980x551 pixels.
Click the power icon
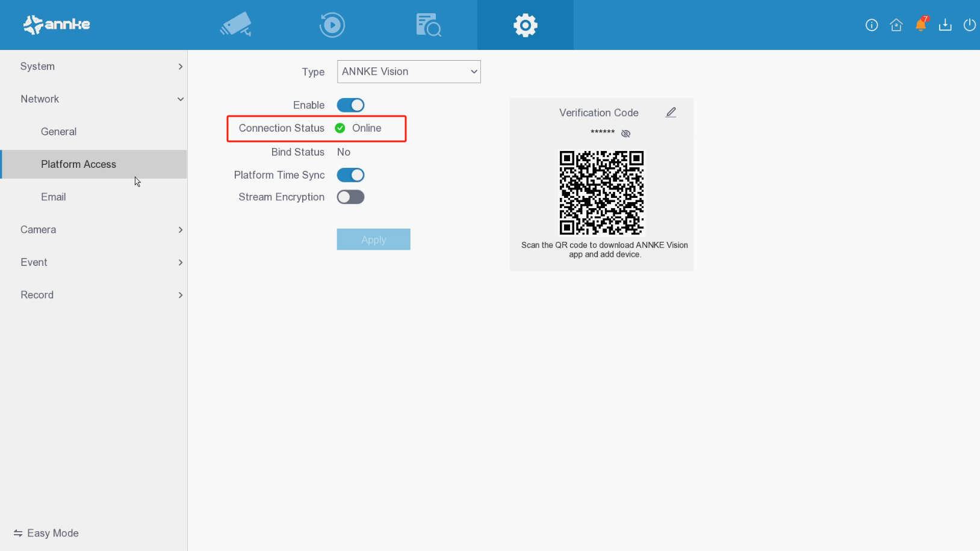pyautogui.click(x=969, y=25)
